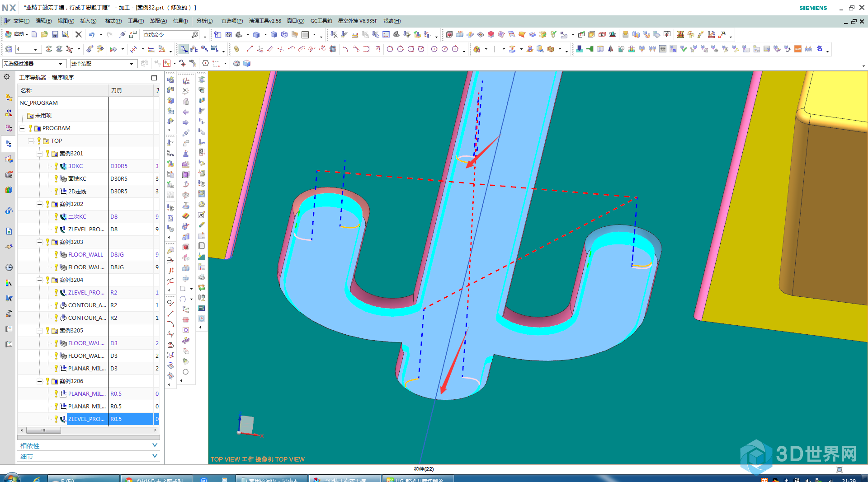Open the 文件(F) menu

(x=21, y=21)
